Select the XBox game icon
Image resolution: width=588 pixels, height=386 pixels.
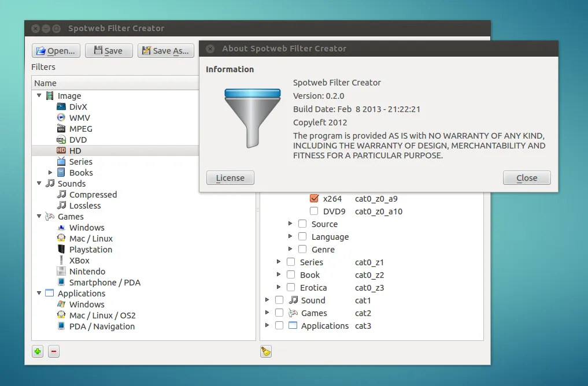(x=61, y=260)
